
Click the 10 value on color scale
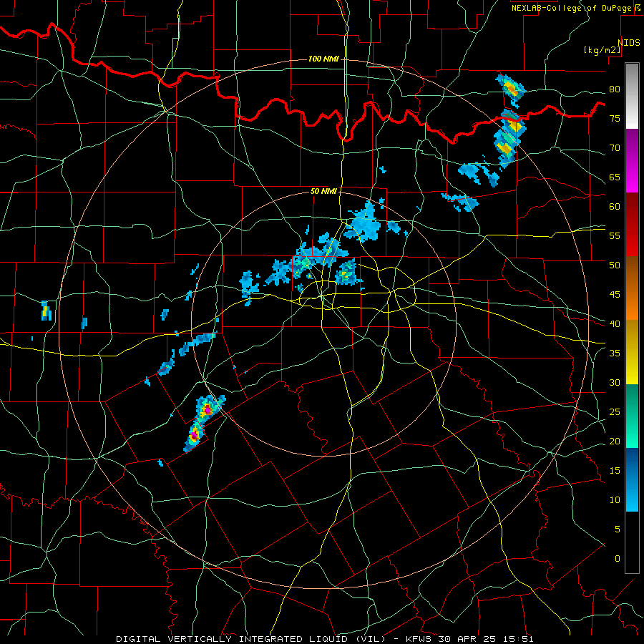click(x=615, y=500)
